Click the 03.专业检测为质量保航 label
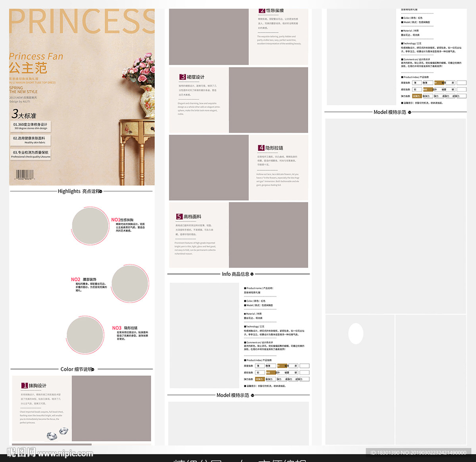 click(31, 154)
